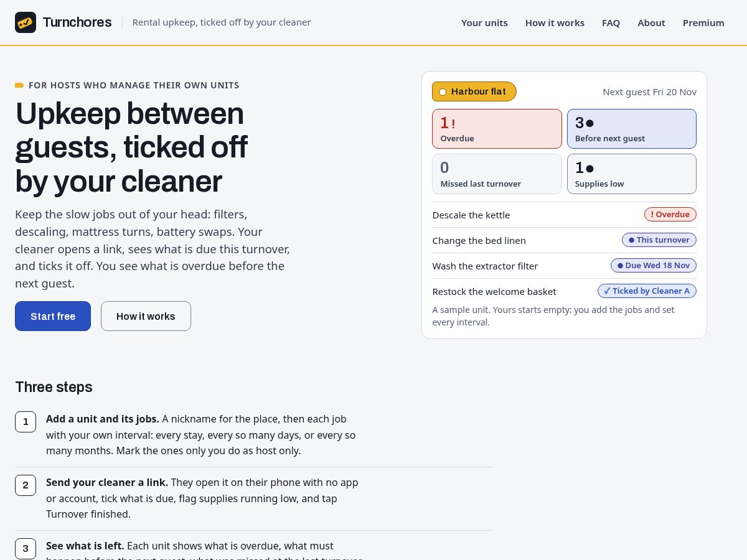Click the yellow marker before For hosts tagline

coord(19,85)
